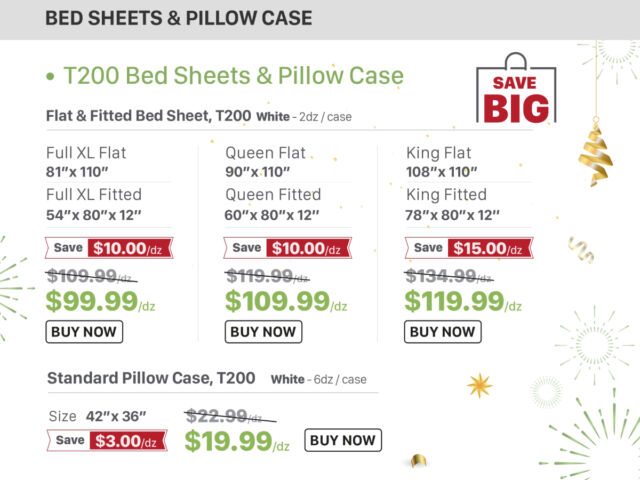Select the Queen Flat size label
Screen dimensions: 640x480
tap(265, 153)
